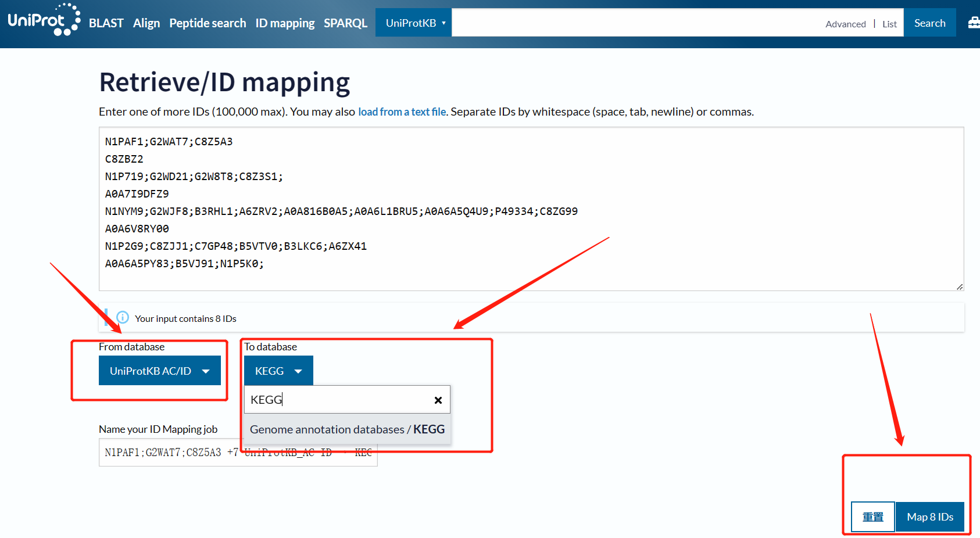The height and width of the screenshot is (538, 980).
Task: Click the info icon beside input message
Action: point(123,317)
